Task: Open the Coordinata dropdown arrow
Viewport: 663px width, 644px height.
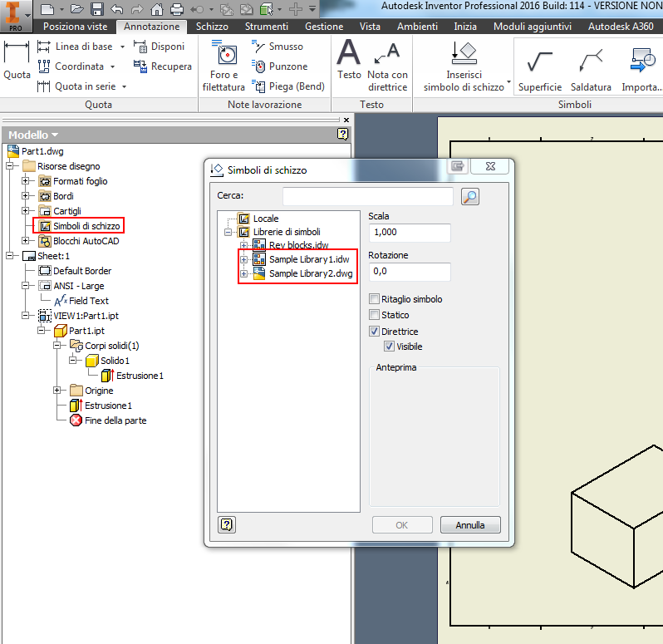Action: pos(112,66)
